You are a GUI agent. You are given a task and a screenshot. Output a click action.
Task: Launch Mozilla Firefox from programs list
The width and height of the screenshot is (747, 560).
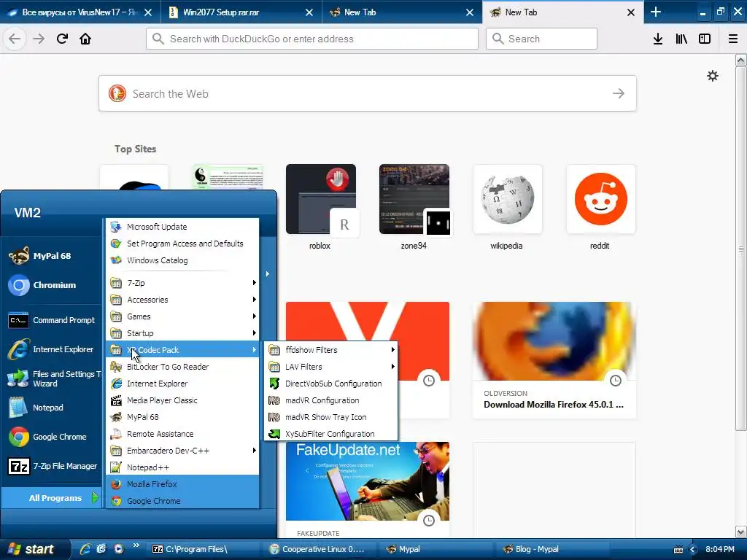182,484
